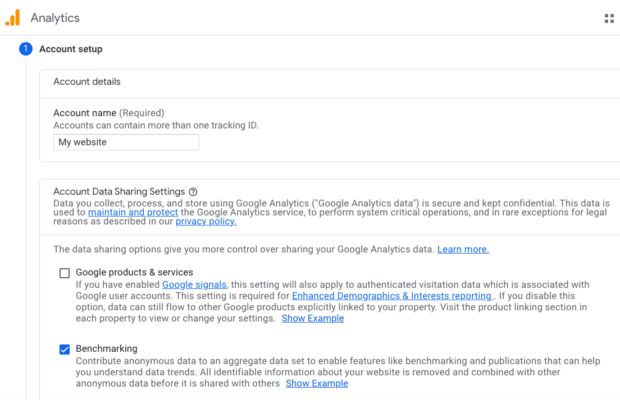This screenshot has width=620, height=400.
Task: Click the Benchmarking option label
Action: [x=107, y=349]
